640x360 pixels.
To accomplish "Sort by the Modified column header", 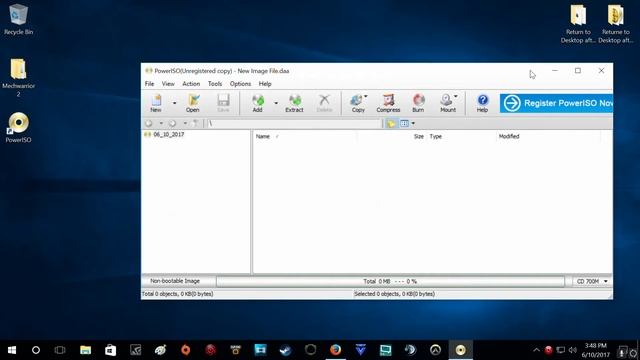I will tap(509, 136).
